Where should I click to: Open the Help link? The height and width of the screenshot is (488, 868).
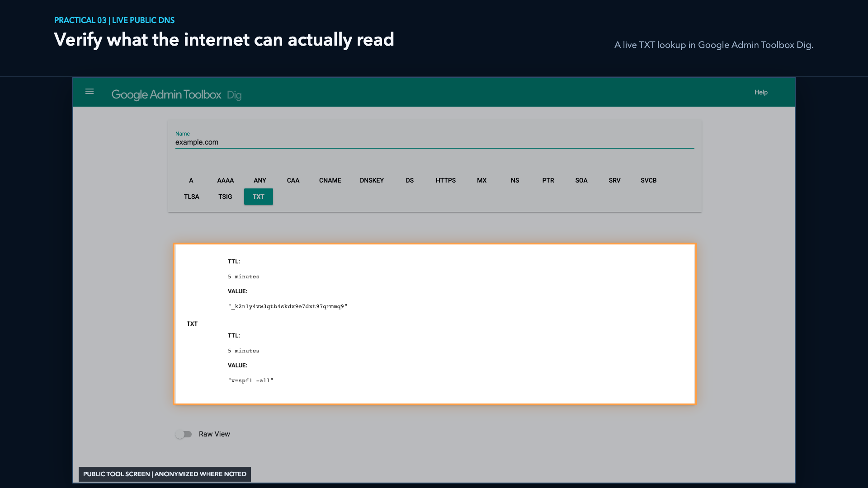tap(761, 92)
